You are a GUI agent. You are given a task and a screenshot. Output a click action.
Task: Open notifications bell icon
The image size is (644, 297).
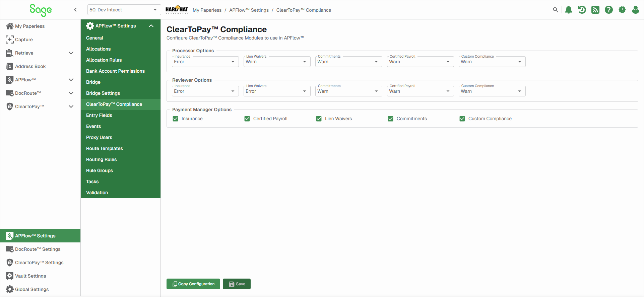[569, 10]
